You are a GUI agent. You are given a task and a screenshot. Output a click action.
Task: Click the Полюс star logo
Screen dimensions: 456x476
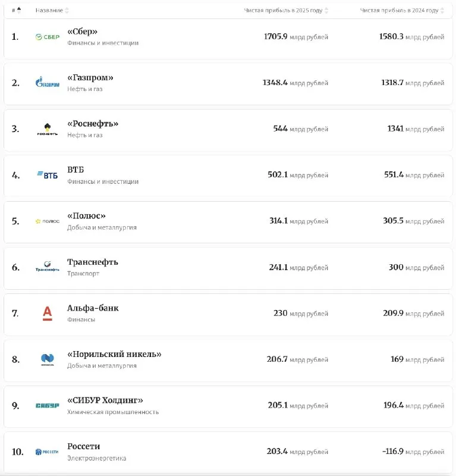point(48,221)
